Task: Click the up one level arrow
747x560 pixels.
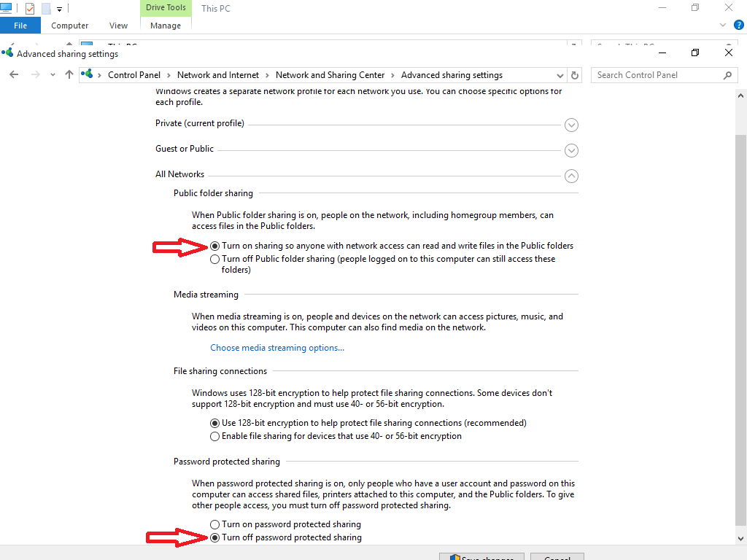Action: point(69,74)
